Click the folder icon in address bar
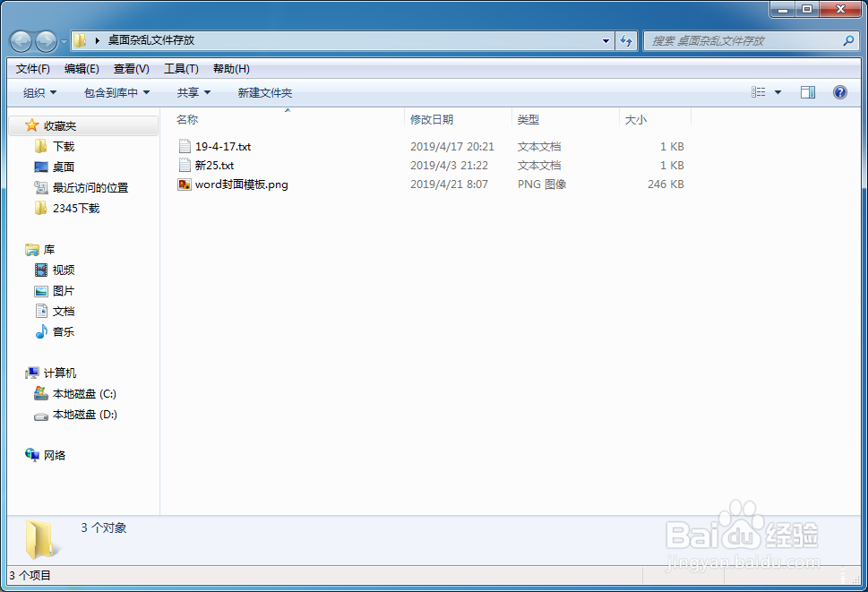This screenshot has height=592, width=868. click(81, 40)
